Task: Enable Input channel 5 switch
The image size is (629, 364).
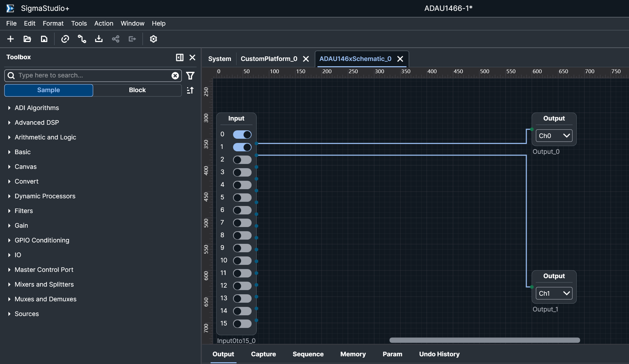Action: [242, 198]
